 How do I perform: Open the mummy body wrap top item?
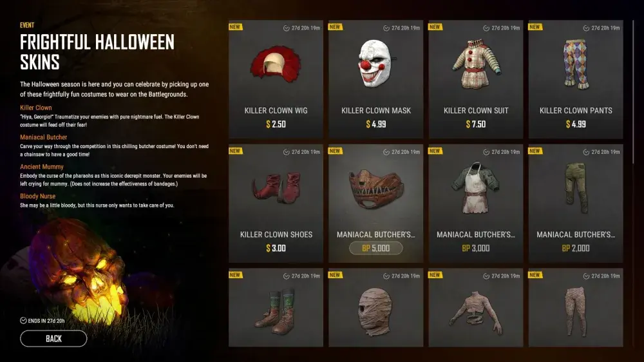click(x=476, y=308)
